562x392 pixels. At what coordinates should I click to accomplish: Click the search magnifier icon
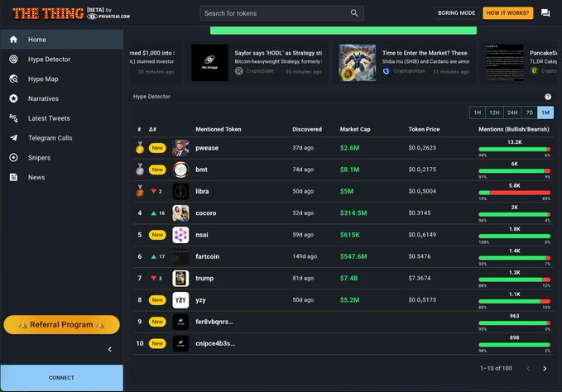coord(354,13)
